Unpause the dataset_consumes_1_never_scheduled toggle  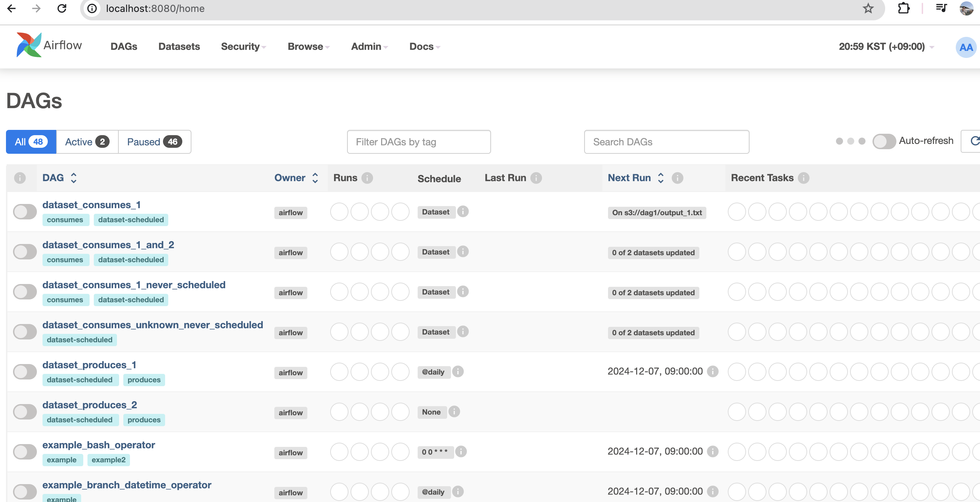pyautogui.click(x=25, y=292)
